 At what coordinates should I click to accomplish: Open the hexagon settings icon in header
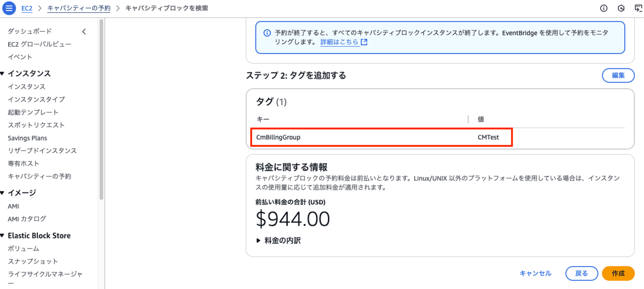(621, 8)
